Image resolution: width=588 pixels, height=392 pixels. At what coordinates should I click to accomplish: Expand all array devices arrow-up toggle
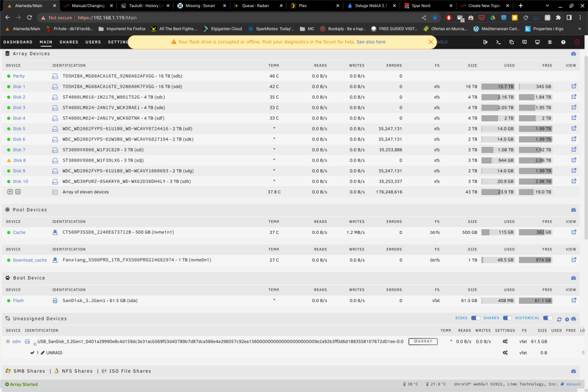click(18, 192)
